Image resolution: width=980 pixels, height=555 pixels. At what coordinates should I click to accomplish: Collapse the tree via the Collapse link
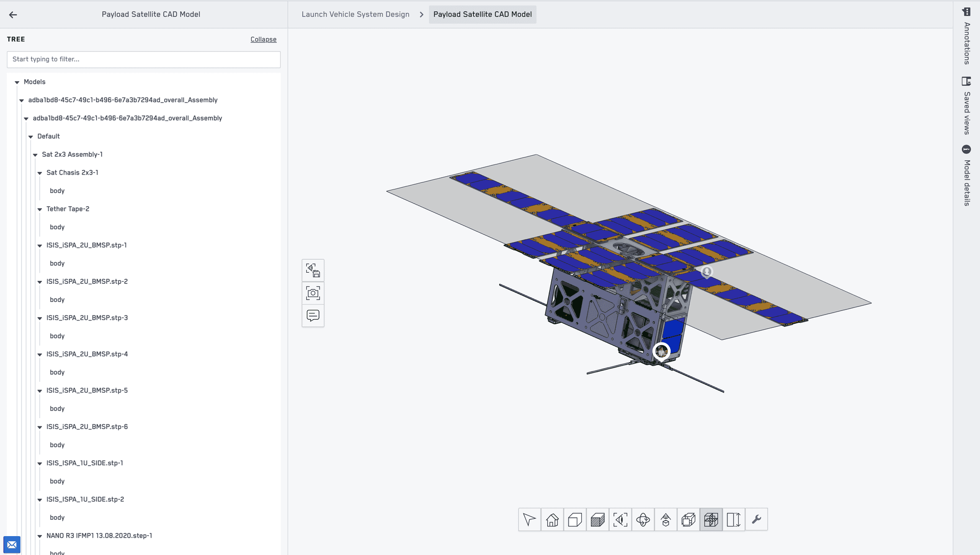[263, 39]
